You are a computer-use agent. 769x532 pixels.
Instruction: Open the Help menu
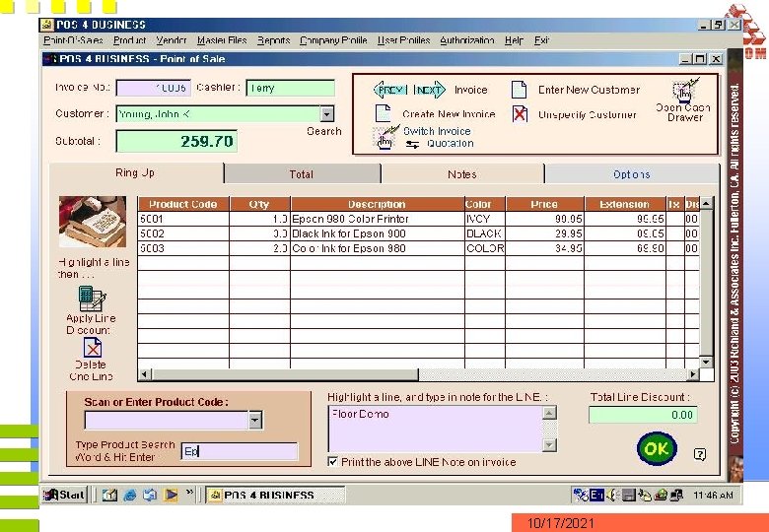tap(514, 40)
